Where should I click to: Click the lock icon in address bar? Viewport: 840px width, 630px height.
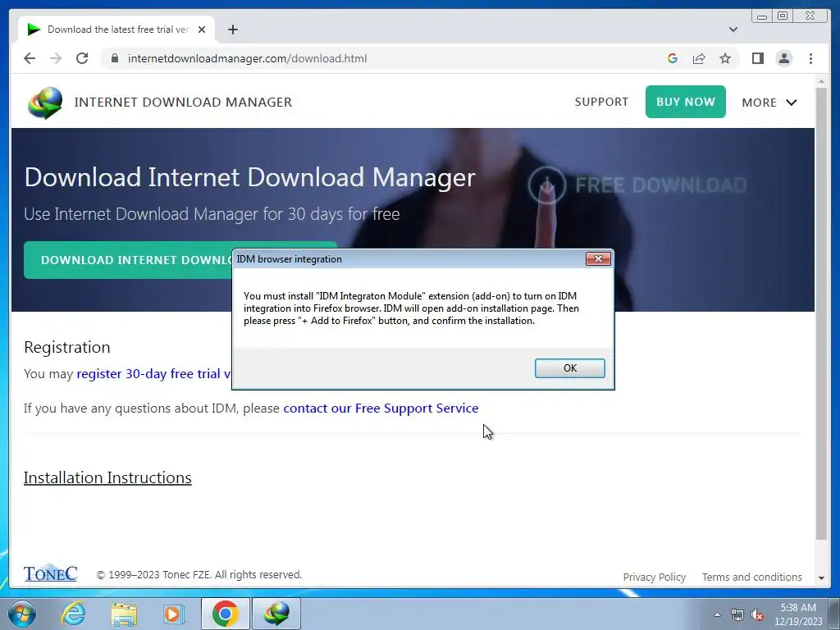point(114,58)
